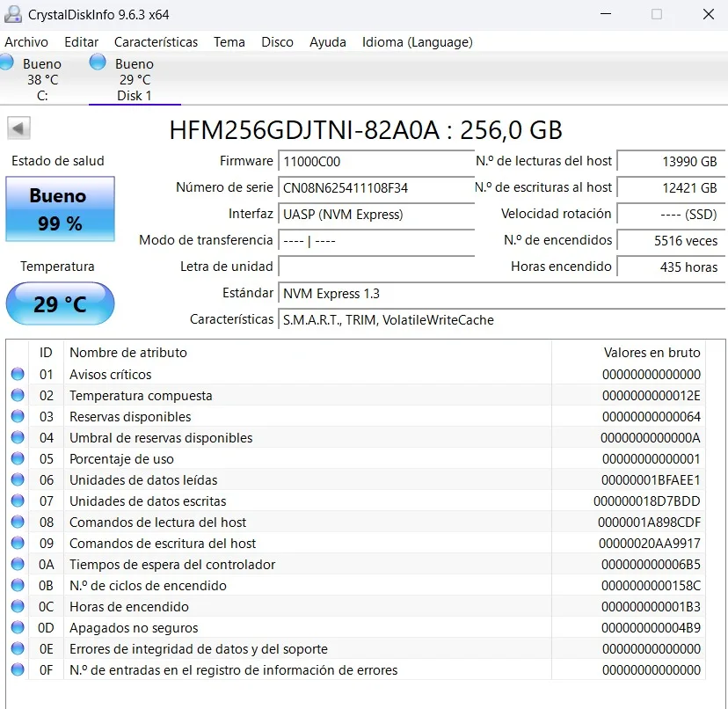Image resolution: width=728 pixels, height=709 pixels.
Task: Click the power-on hours 435 horas
Action: click(x=671, y=267)
